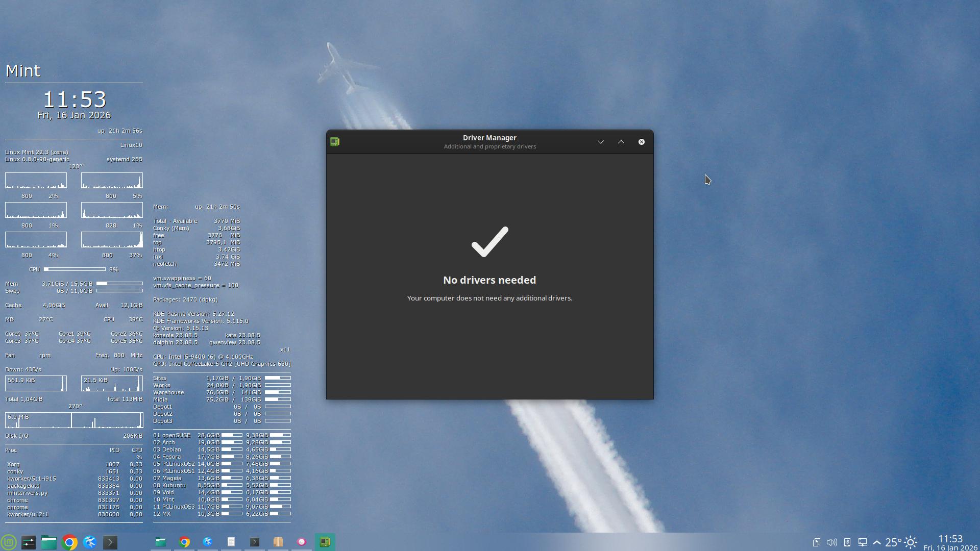This screenshot has width=980, height=551.
Task: Expand the hidden system tray icons arrow
Action: pos(877,542)
